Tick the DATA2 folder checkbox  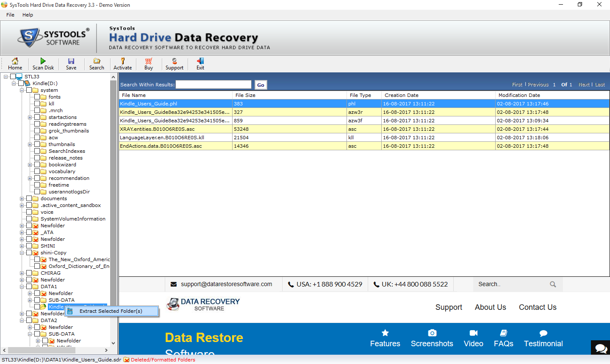coord(29,320)
